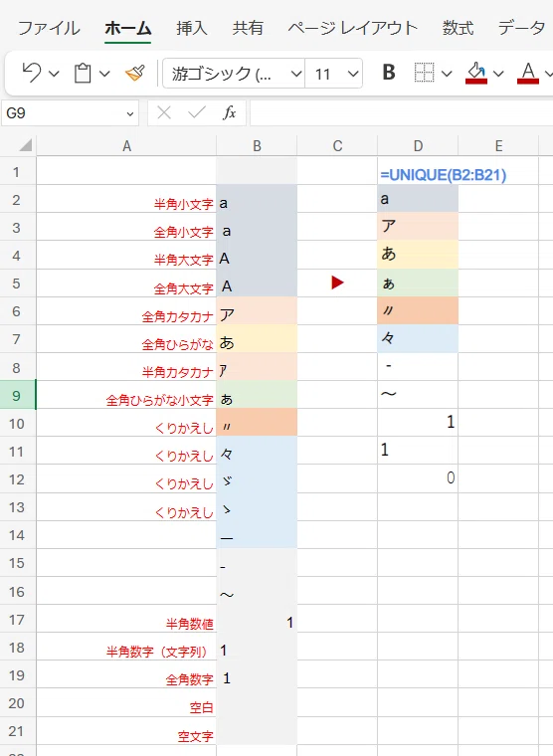Select column E header

[498, 145]
